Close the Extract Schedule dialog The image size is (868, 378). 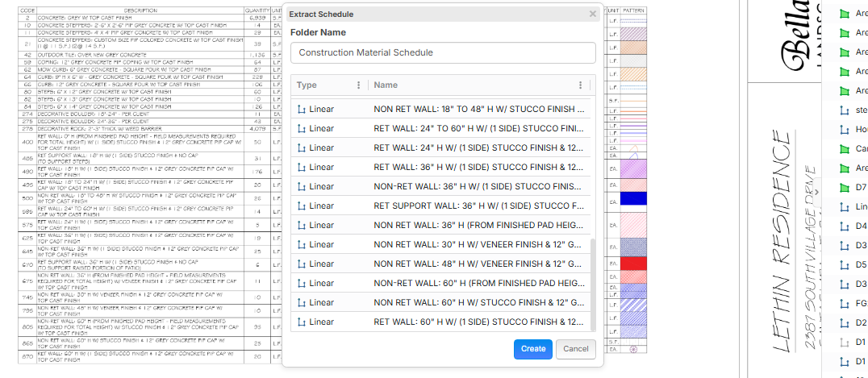tap(592, 14)
